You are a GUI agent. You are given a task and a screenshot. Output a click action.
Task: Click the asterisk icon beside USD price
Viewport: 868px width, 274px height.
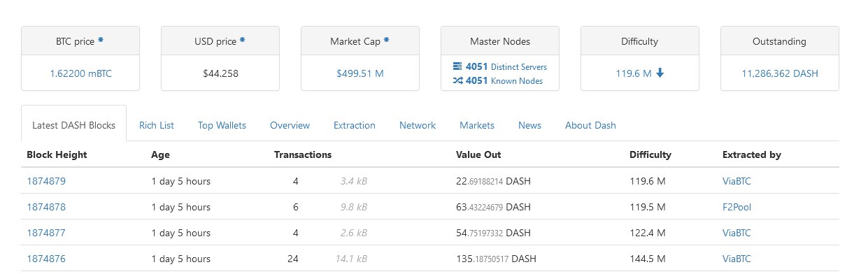click(243, 41)
